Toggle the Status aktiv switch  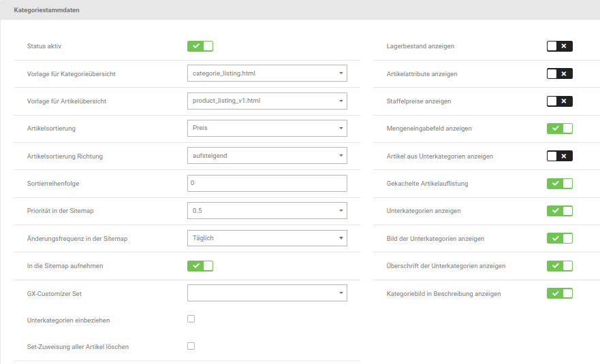click(200, 46)
